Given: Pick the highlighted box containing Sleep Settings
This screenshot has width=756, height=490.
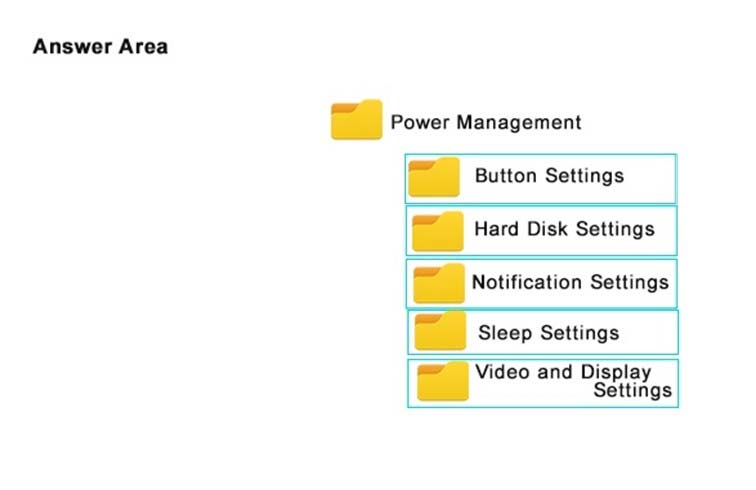Looking at the screenshot, I should 543,332.
